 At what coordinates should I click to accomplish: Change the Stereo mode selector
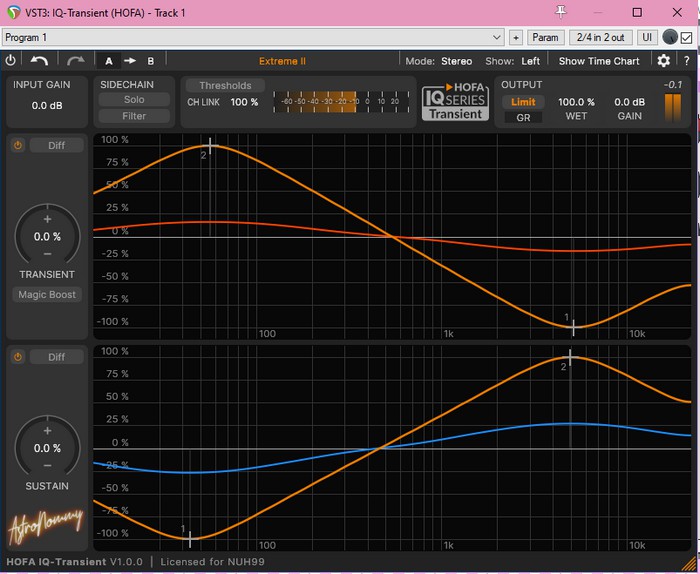pyautogui.click(x=456, y=61)
